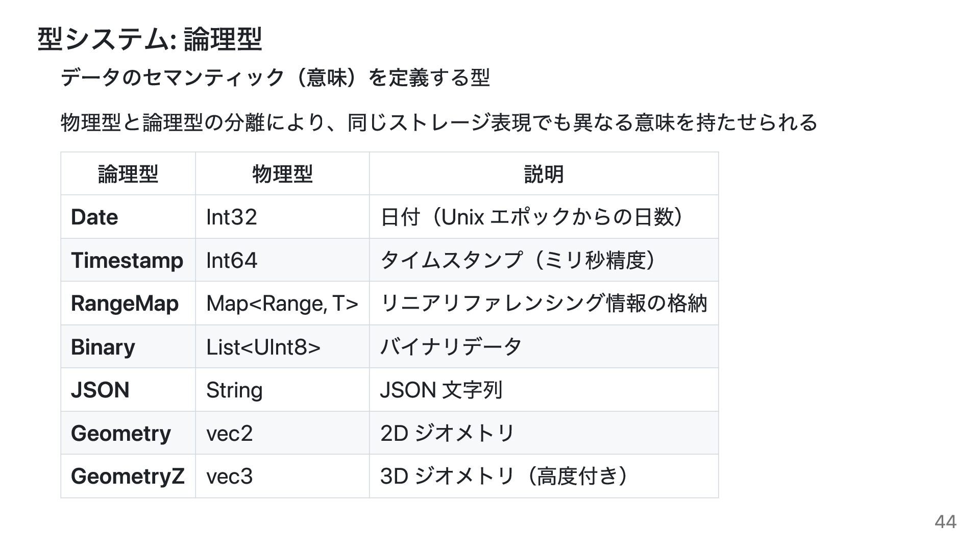
Task: Click the GeometryZ row label
Action: (128, 477)
